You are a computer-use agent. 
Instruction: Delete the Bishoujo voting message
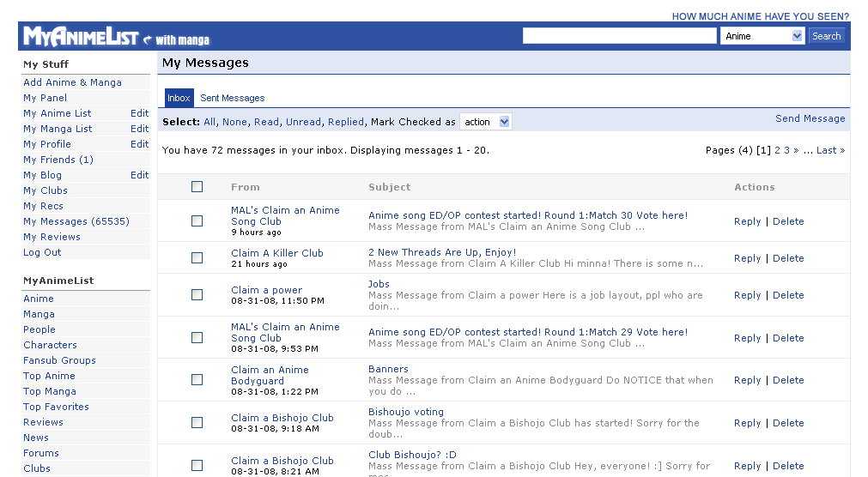click(788, 423)
